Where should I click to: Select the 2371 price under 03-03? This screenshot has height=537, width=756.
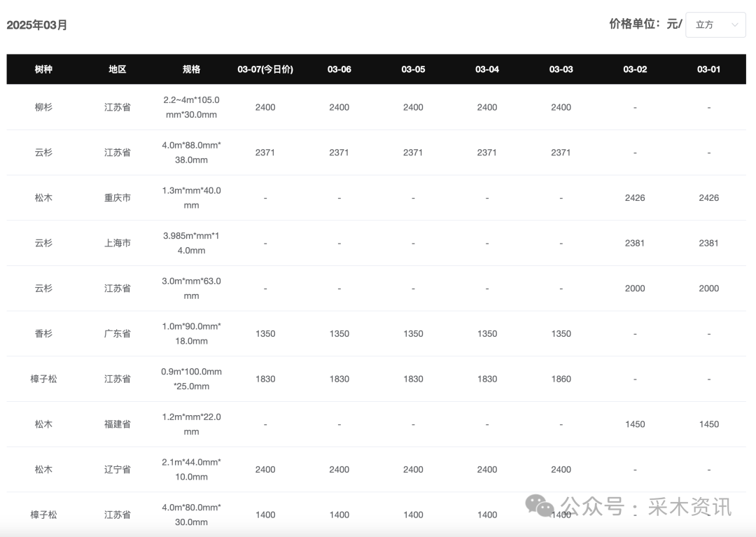coord(561,153)
